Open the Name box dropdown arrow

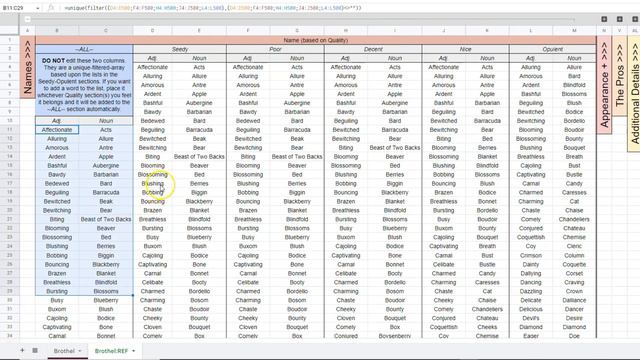click(38, 8)
